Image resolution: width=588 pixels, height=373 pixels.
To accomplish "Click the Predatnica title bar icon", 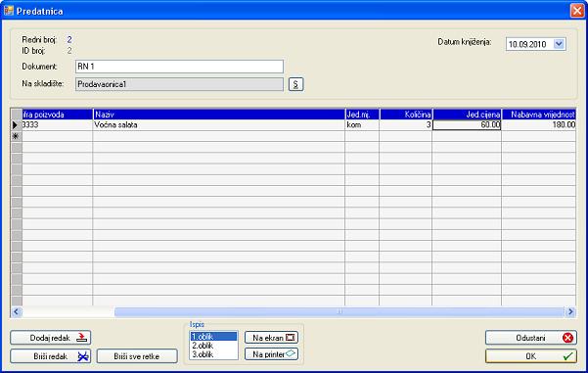I will [x=9, y=11].
